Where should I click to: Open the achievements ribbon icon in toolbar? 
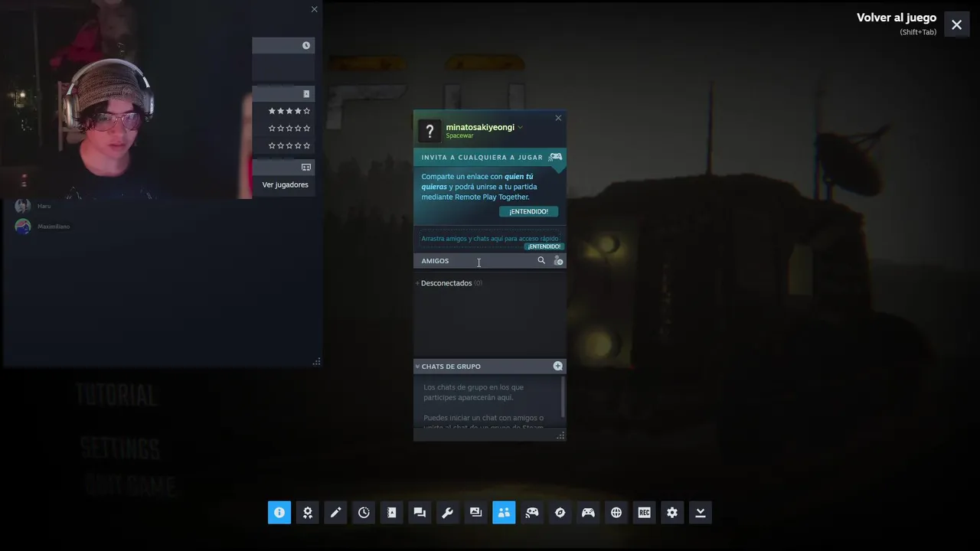point(308,513)
